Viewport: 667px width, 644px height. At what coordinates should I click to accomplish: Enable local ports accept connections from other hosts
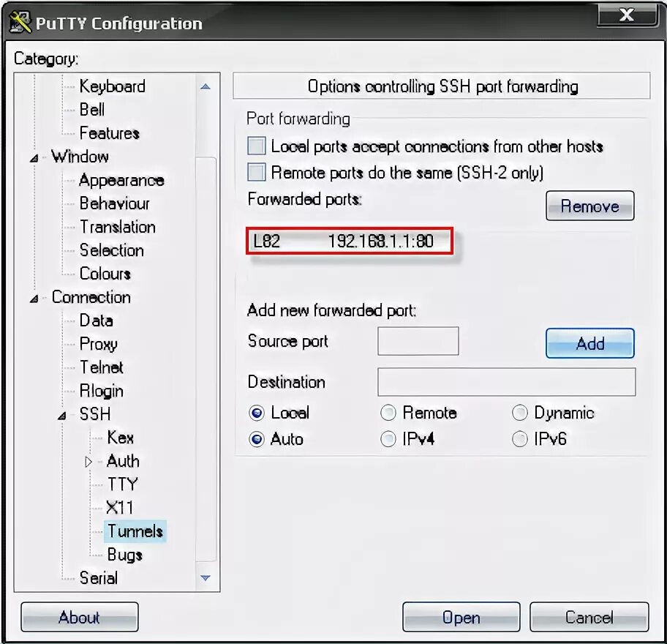(x=257, y=146)
